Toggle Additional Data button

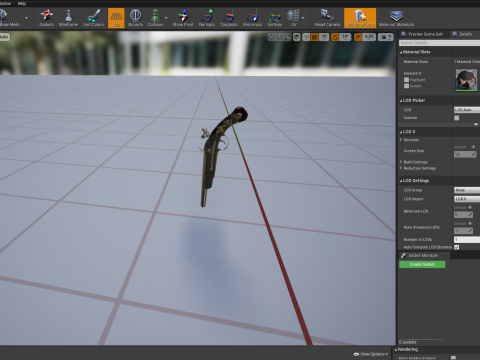pyautogui.click(x=360, y=18)
